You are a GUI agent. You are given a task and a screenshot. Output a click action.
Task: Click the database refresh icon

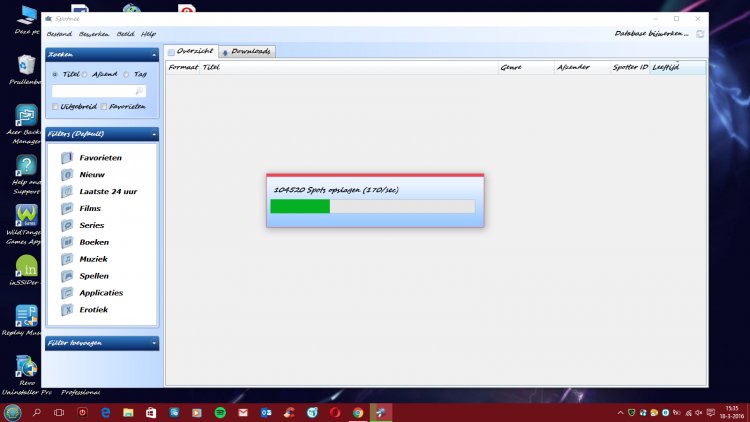coord(699,34)
